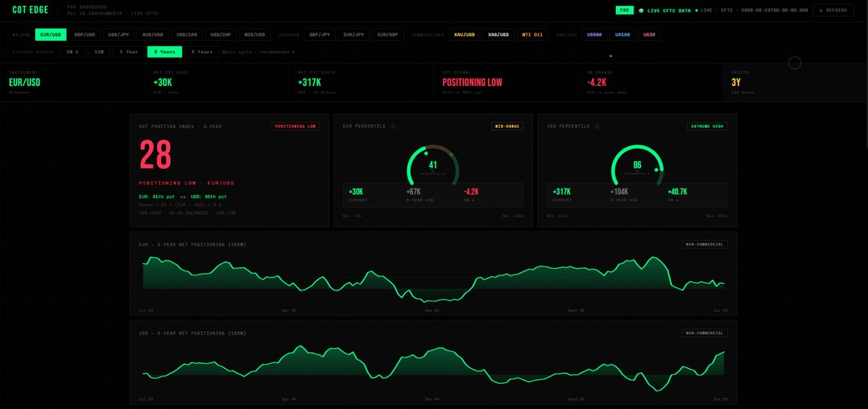
Task: Click the LIVE CFTC DATA label
Action: [669, 10]
